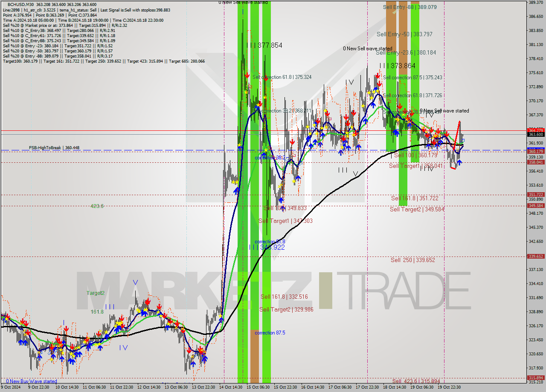Click the 358.041 price axis tag

pyautogui.click(x=536, y=162)
